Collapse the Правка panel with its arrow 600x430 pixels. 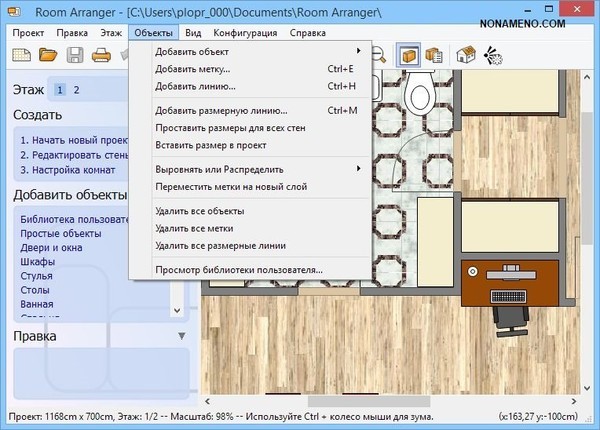181,336
